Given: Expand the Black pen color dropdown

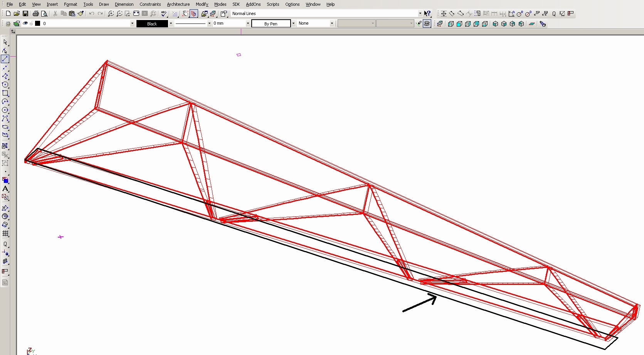Looking at the screenshot, I should point(171,23).
